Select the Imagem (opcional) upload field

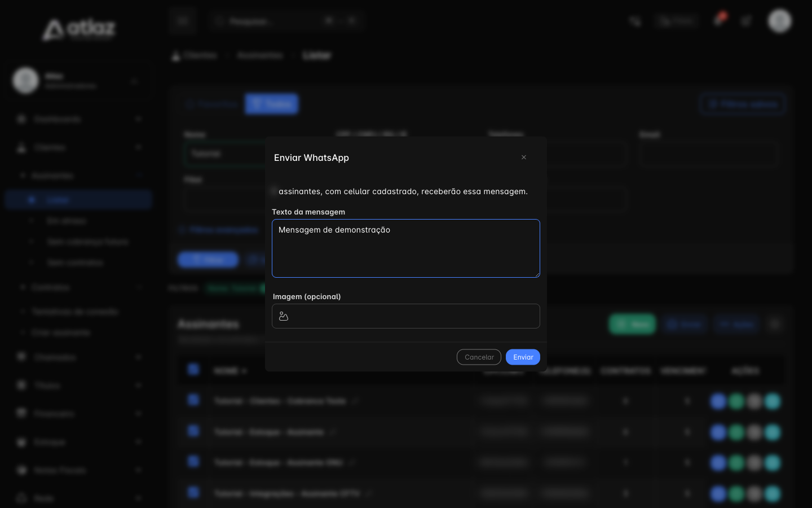click(406, 316)
